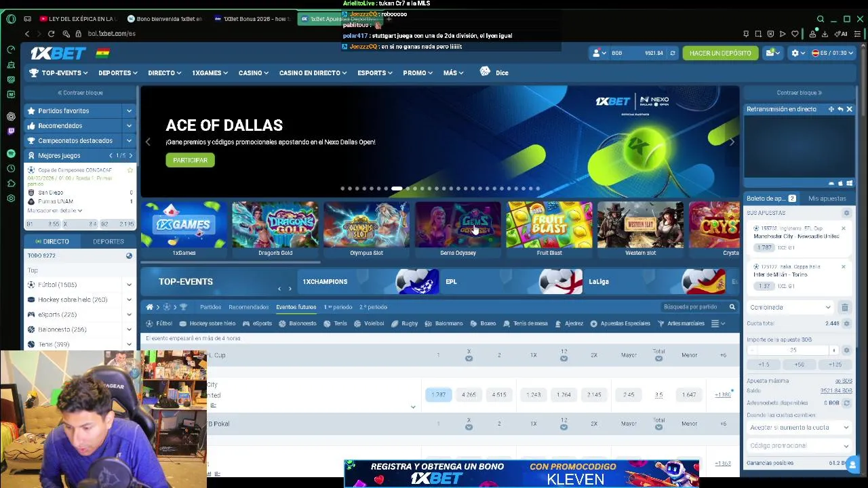Open the ESPORTS menu
The width and height of the screenshot is (868, 488).
click(x=375, y=73)
